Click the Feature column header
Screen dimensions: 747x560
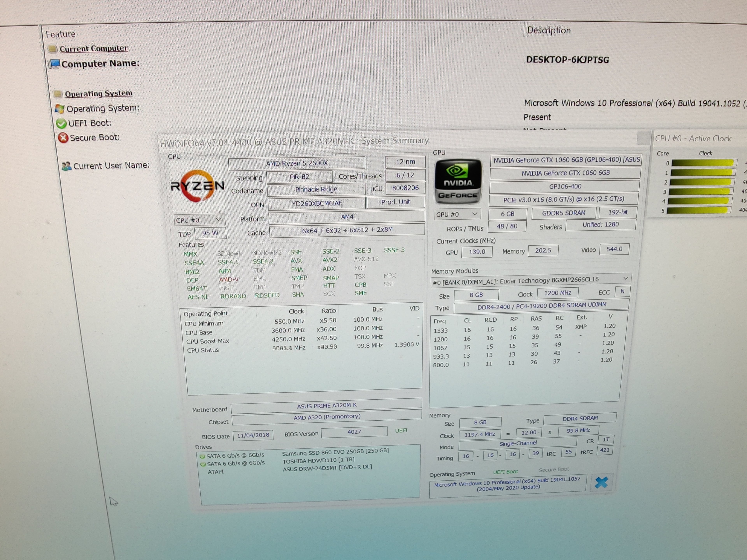pyautogui.click(x=60, y=34)
